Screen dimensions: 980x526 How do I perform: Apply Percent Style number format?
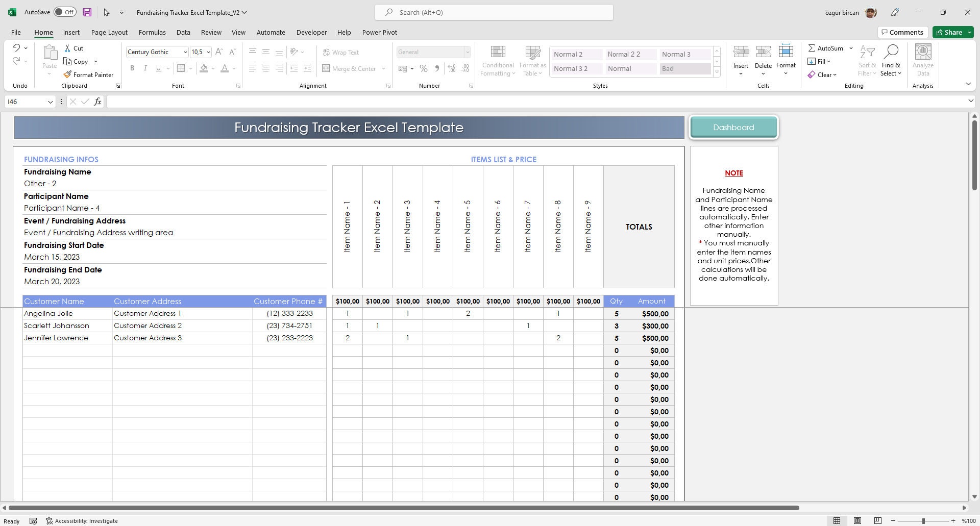(x=423, y=68)
